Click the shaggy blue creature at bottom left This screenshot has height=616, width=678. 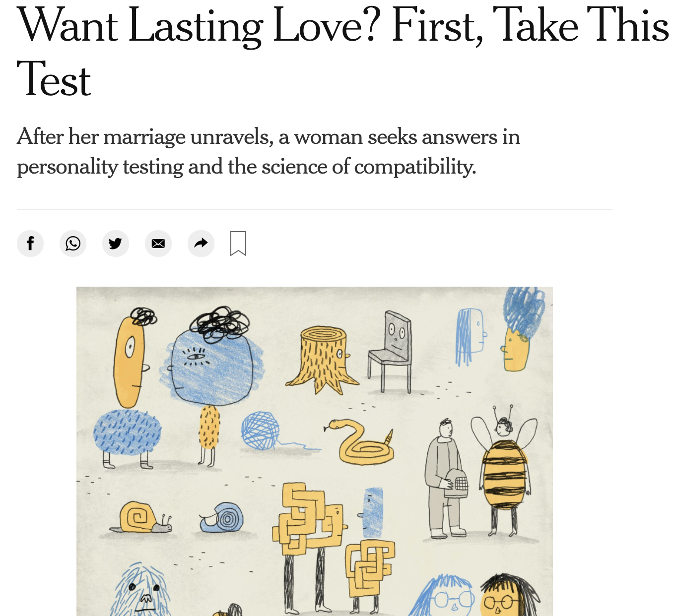pos(141,590)
